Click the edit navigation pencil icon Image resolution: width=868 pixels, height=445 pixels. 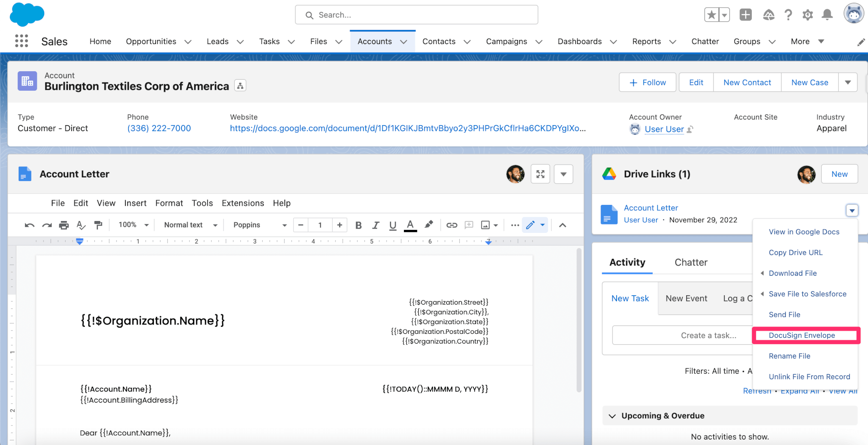[861, 42]
